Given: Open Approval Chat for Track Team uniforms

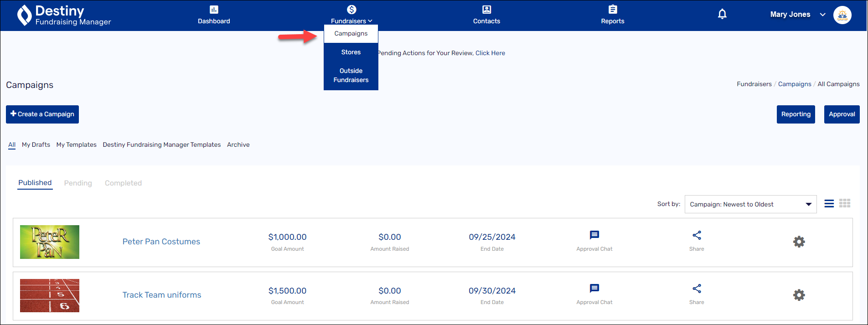Looking at the screenshot, I should [x=594, y=289].
